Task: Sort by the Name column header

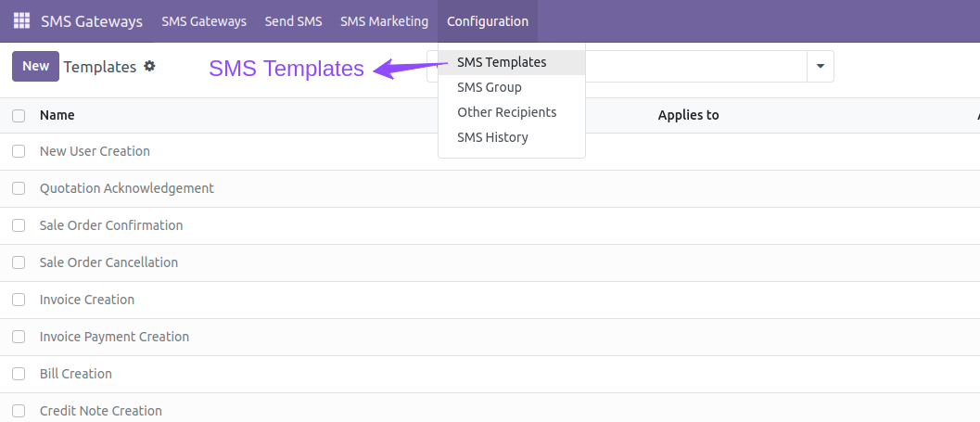Action: click(57, 115)
